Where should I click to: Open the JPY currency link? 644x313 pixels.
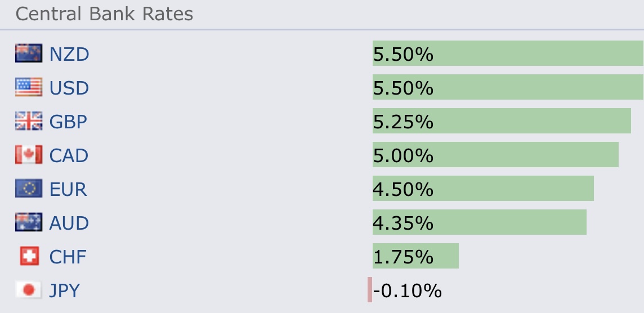[x=65, y=291]
